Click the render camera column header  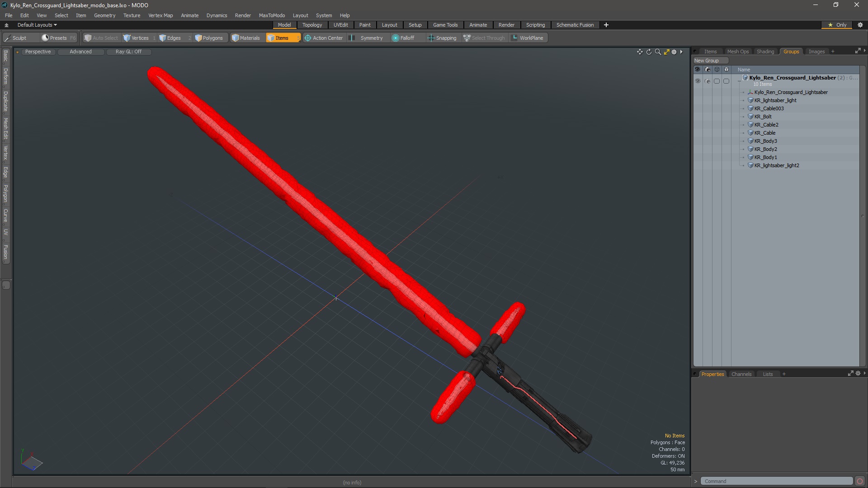tap(708, 70)
